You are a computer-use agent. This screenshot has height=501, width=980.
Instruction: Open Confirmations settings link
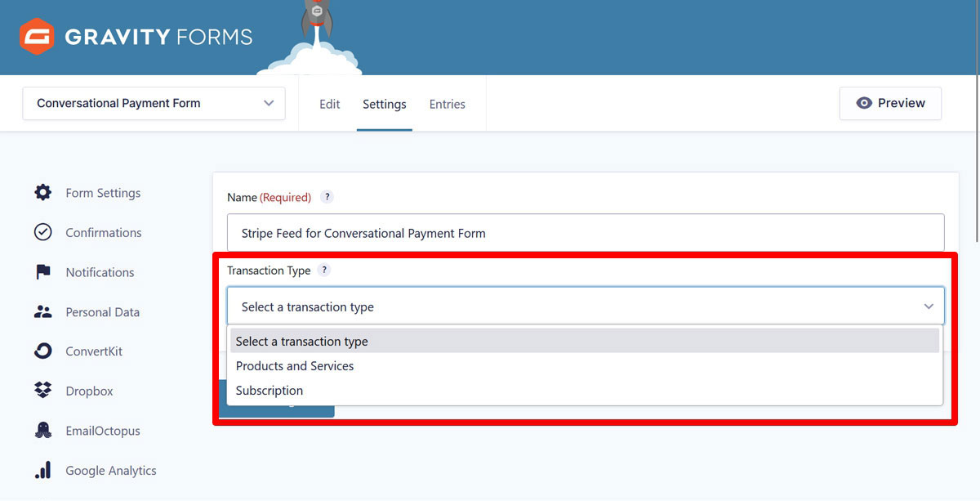point(104,233)
